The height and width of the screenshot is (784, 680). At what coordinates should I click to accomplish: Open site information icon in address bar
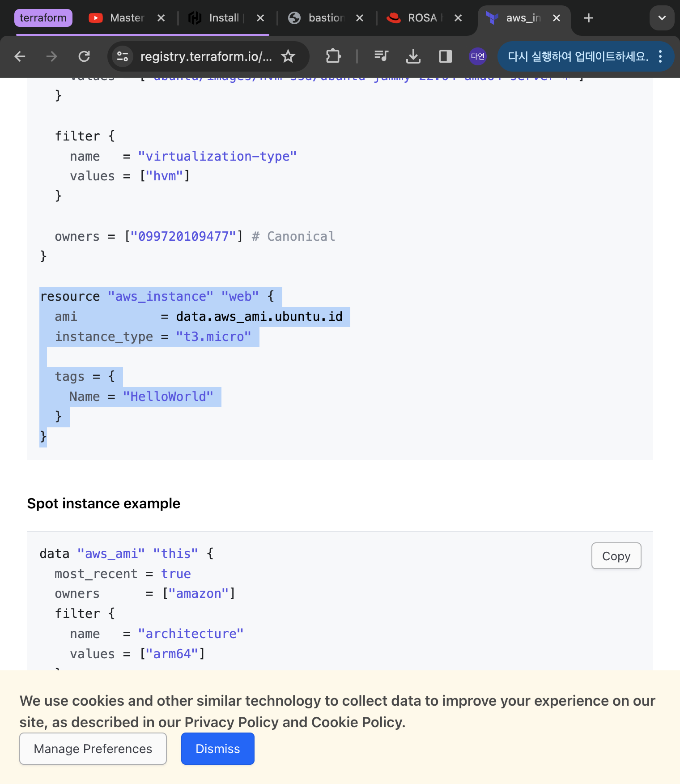coord(122,56)
